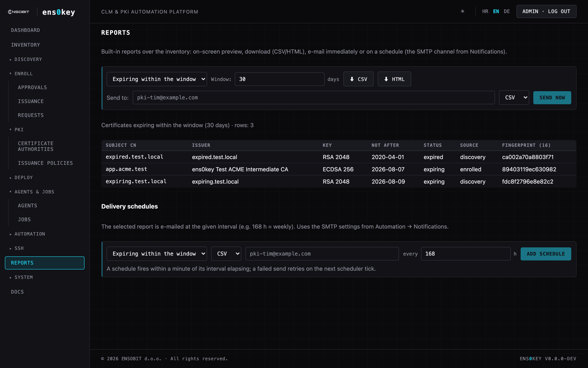588x368 pixels.
Task: Collapse the Agents & Jobs section
Action: tap(32, 192)
